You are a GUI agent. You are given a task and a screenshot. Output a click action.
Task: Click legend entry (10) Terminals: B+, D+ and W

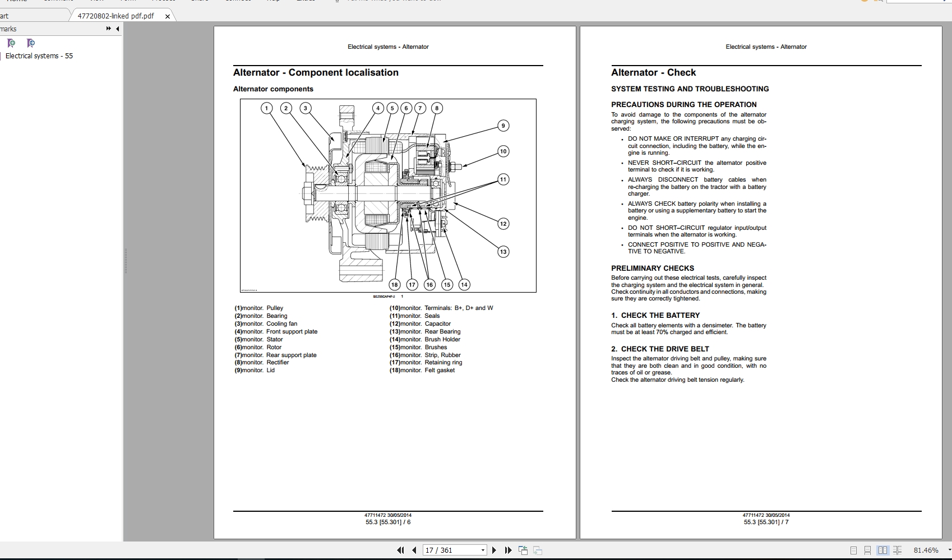pyautogui.click(x=441, y=308)
